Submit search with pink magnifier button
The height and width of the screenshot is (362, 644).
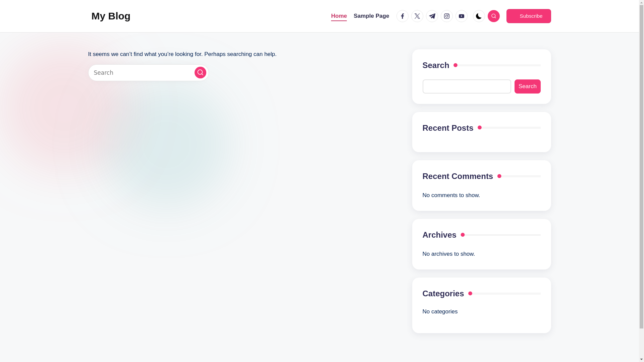click(x=200, y=72)
